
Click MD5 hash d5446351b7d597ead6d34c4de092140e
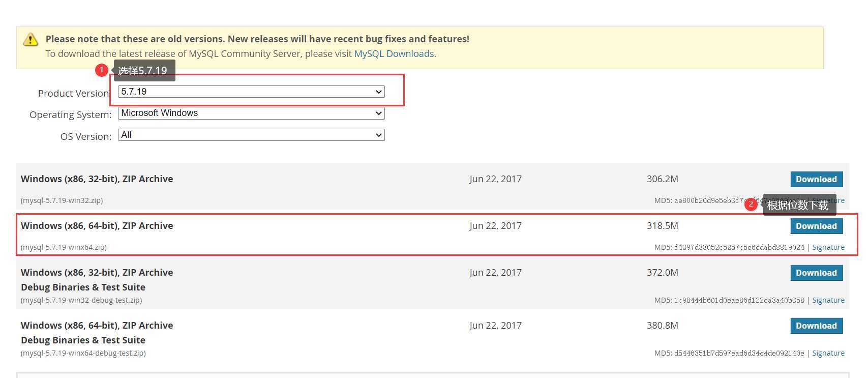click(x=739, y=353)
